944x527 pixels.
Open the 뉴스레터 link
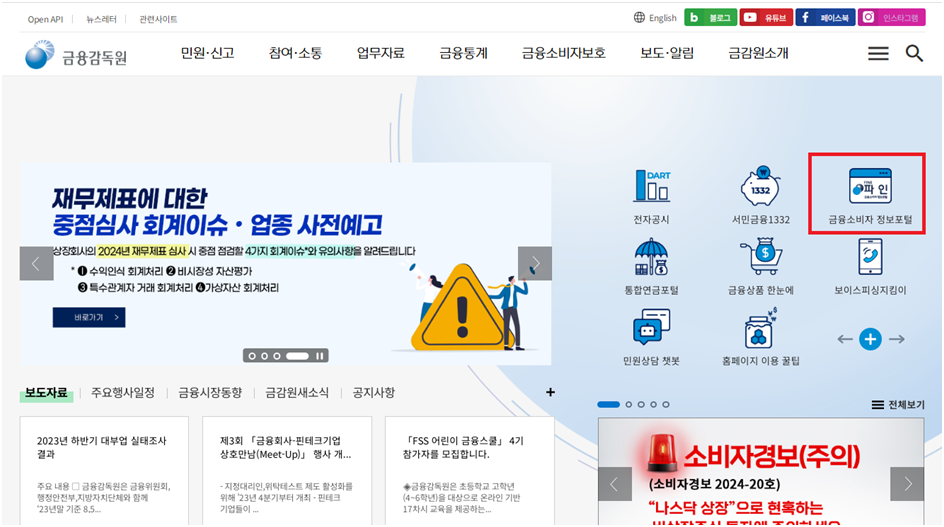tap(101, 19)
